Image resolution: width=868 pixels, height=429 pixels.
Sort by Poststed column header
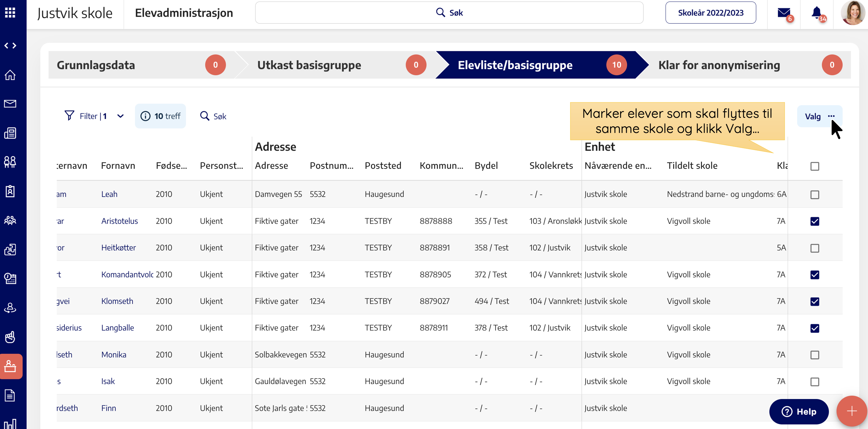tap(383, 165)
